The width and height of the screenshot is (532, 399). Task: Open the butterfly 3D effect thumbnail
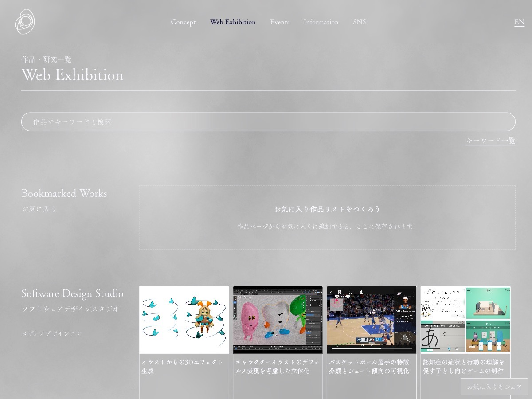(x=184, y=320)
